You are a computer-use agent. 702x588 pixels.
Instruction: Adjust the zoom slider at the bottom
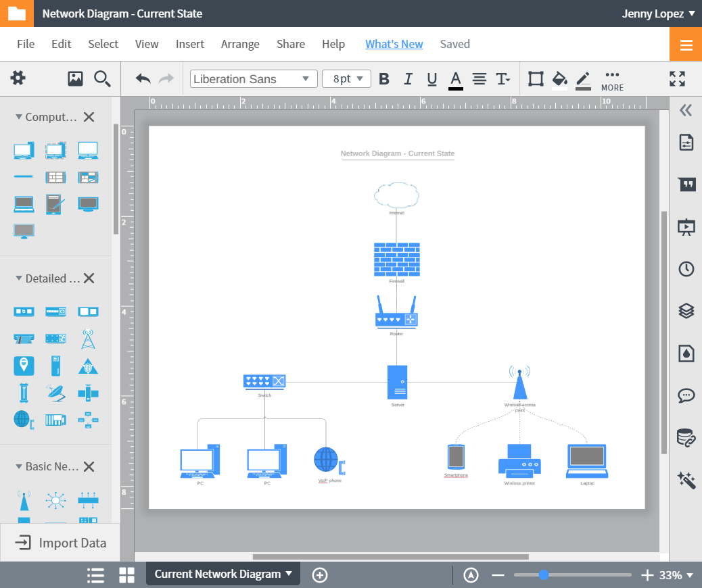[543, 575]
